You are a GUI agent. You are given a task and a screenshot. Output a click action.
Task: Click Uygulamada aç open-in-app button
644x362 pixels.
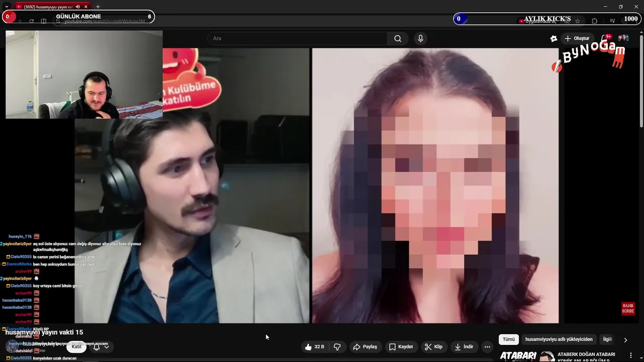(538, 21)
